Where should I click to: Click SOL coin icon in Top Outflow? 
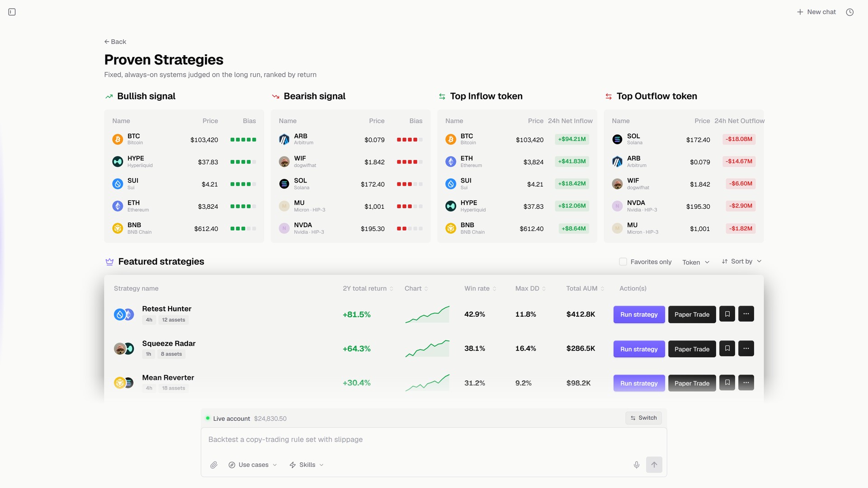[x=617, y=139]
